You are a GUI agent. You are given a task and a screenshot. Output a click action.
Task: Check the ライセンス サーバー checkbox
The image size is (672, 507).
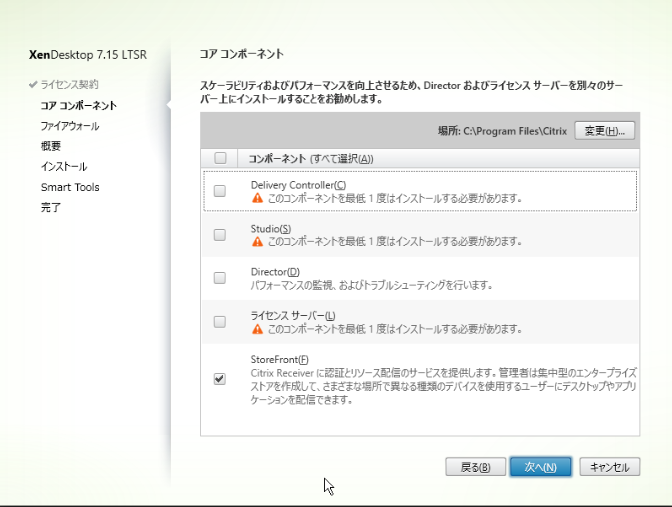220,321
